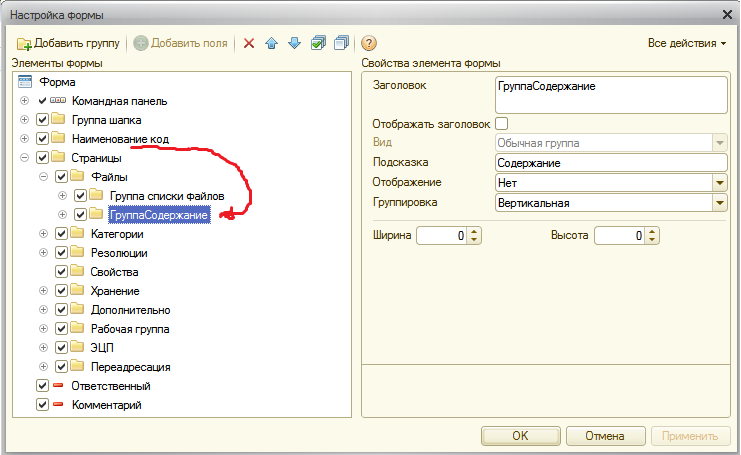Click the uncheck all elements icon

click(341, 43)
